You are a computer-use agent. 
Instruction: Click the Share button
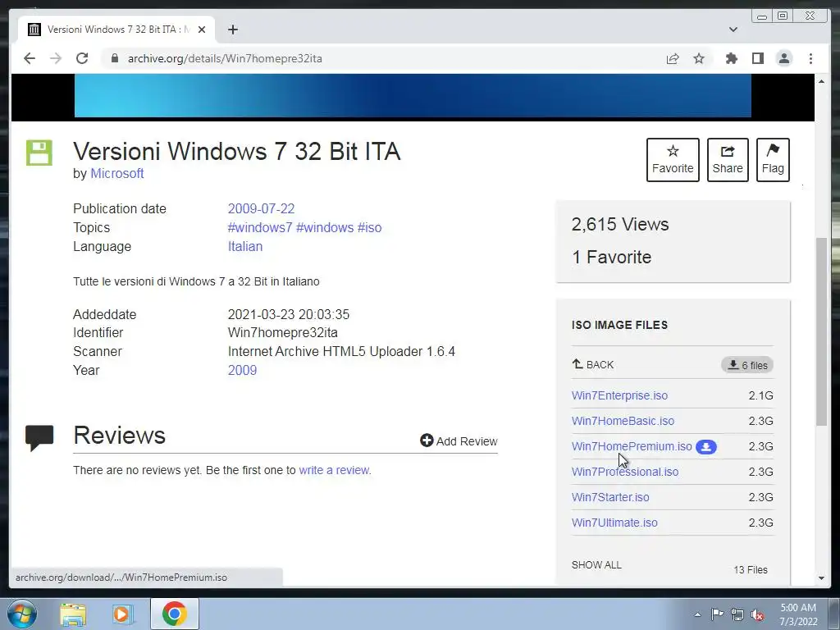(728, 160)
